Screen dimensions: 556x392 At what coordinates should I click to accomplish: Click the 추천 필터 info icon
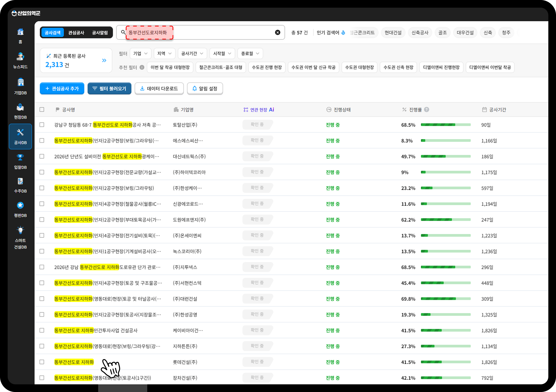(x=142, y=67)
